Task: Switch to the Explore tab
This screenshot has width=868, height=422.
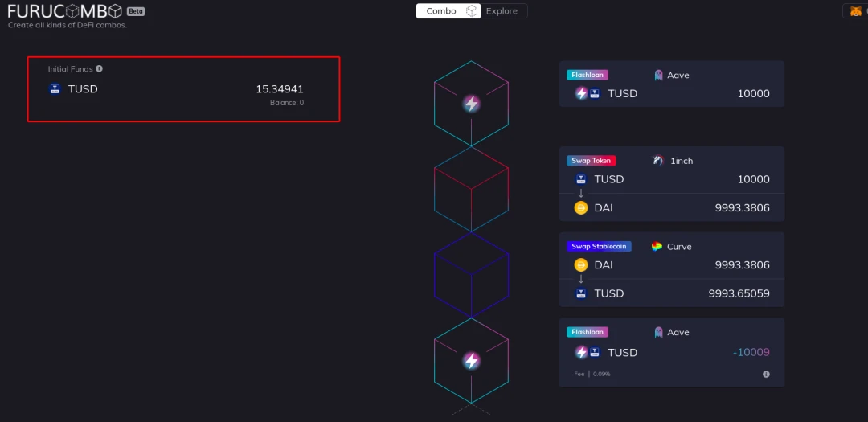Action: pyautogui.click(x=502, y=11)
